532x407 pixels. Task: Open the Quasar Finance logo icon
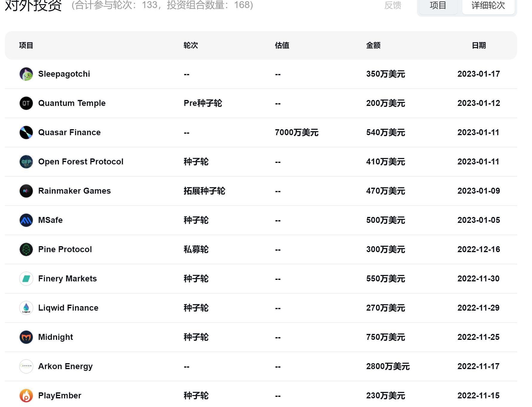tap(26, 132)
